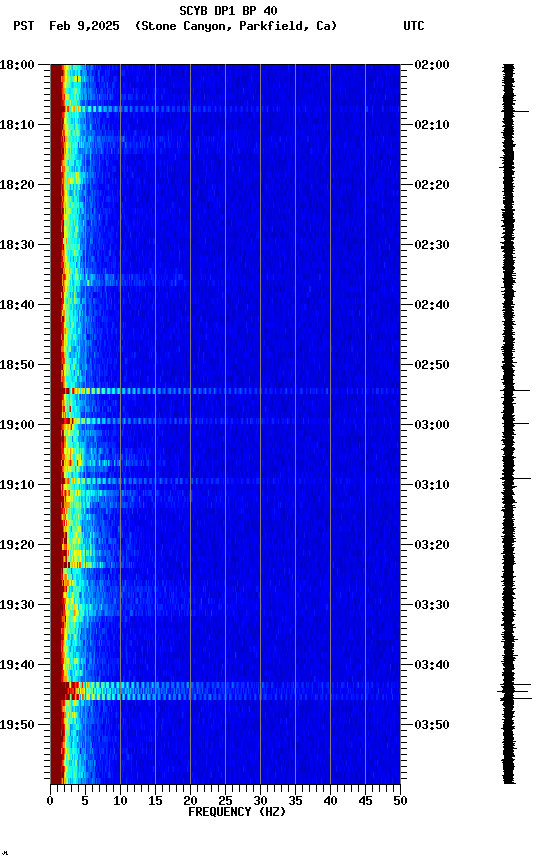Click the '30' frequency axis label
This screenshot has height=864, width=552.
[x=260, y=801]
